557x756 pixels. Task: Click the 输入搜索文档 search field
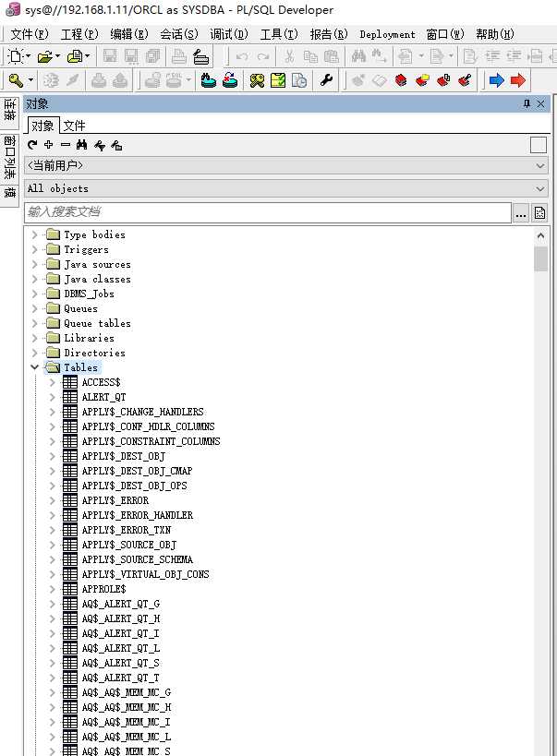pyautogui.click(x=267, y=212)
